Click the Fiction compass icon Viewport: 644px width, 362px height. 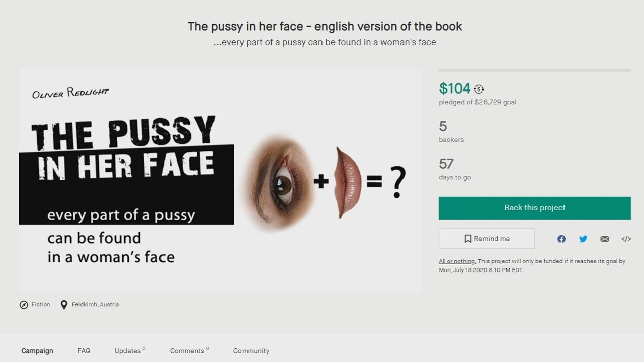click(x=24, y=305)
